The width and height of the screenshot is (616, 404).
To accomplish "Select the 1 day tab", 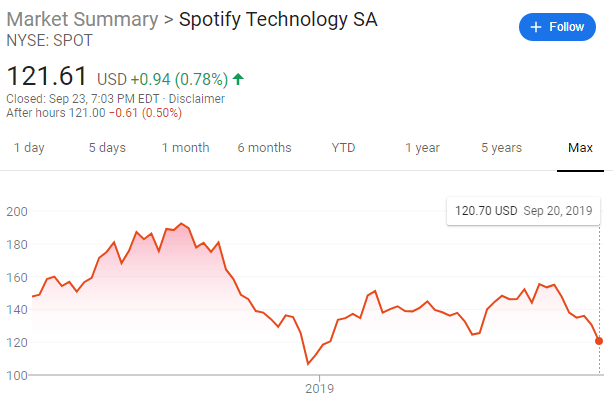I will coord(29,148).
